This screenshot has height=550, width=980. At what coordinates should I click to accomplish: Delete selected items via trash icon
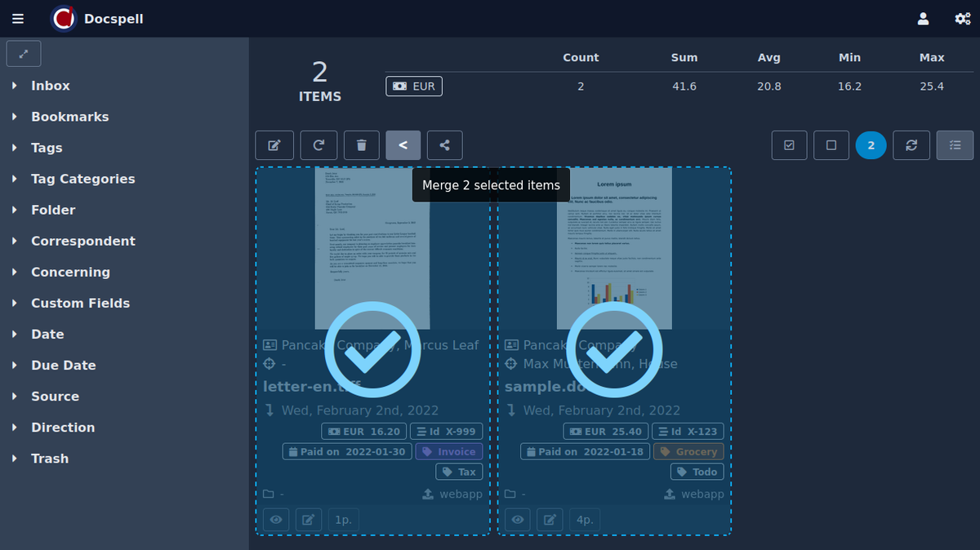tap(361, 145)
